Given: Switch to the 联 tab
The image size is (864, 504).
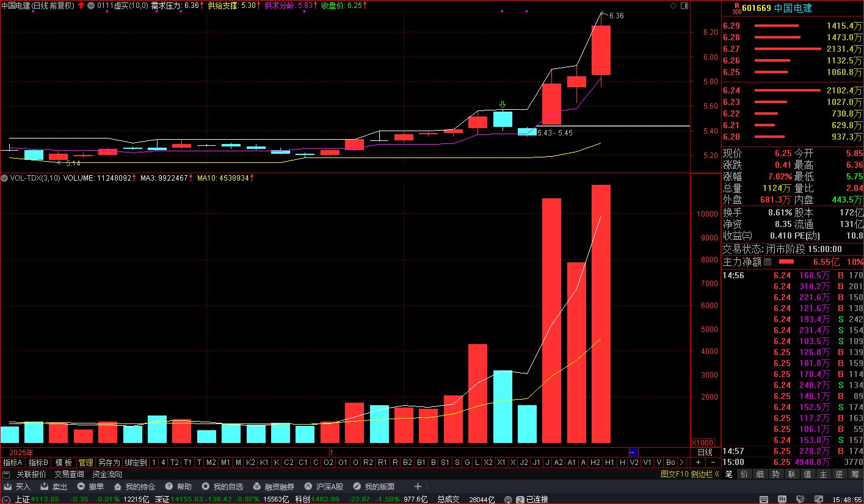Looking at the screenshot, I should 791,474.
